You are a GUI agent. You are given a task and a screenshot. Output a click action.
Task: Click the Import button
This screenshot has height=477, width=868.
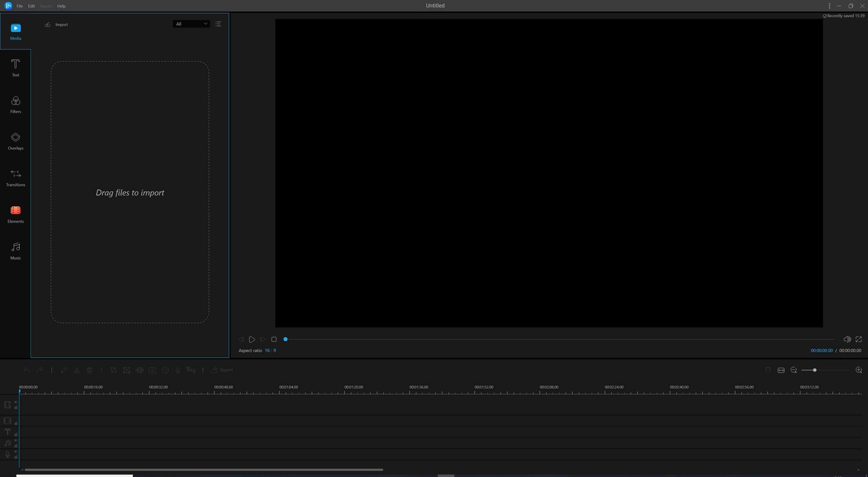(x=57, y=24)
